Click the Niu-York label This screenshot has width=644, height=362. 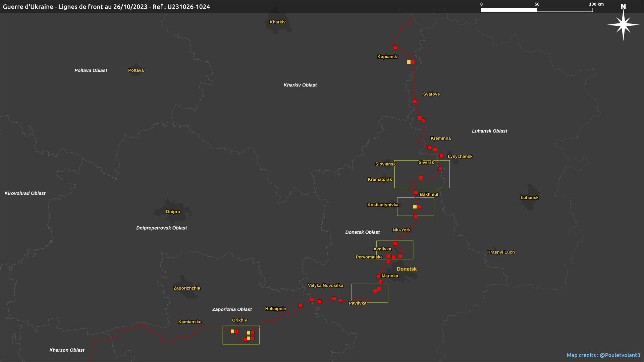(x=401, y=230)
